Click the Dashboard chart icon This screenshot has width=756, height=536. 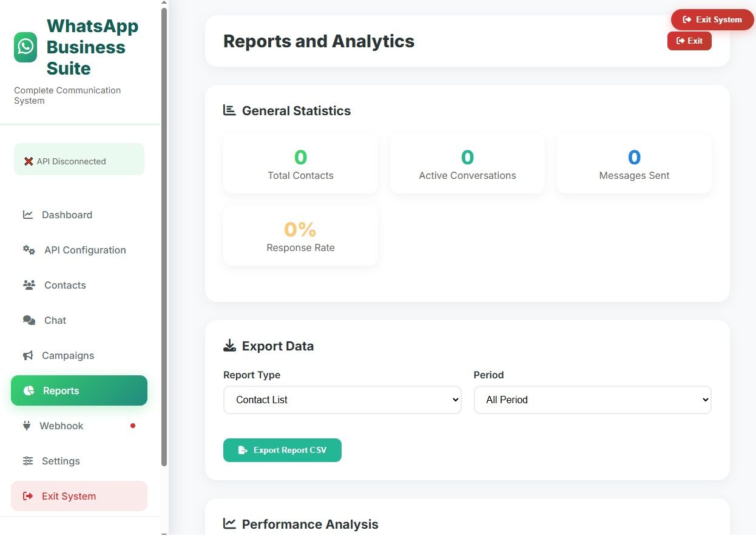click(28, 215)
